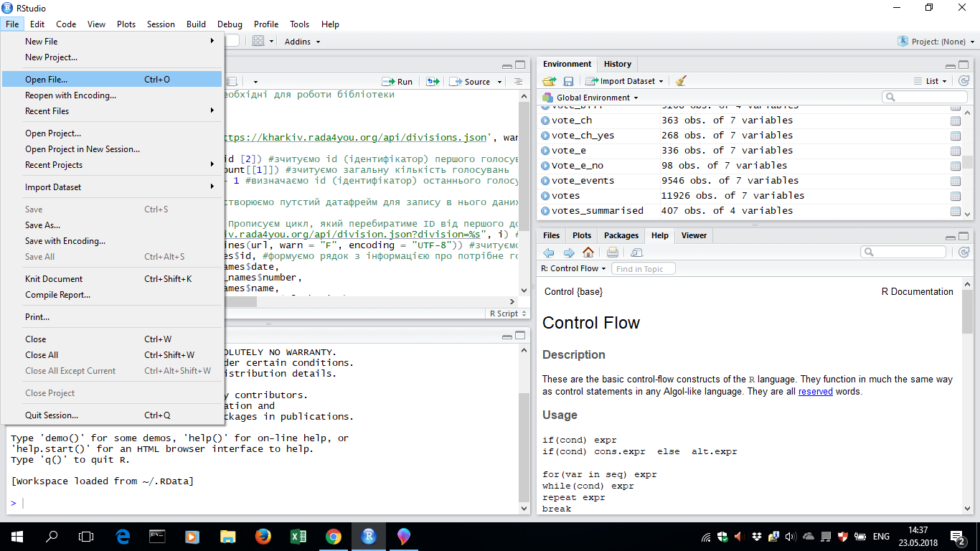The image size is (980, 551).
Task: Load a workspace with the Environment open-folder icon
Action: click(x=549, y=81)
